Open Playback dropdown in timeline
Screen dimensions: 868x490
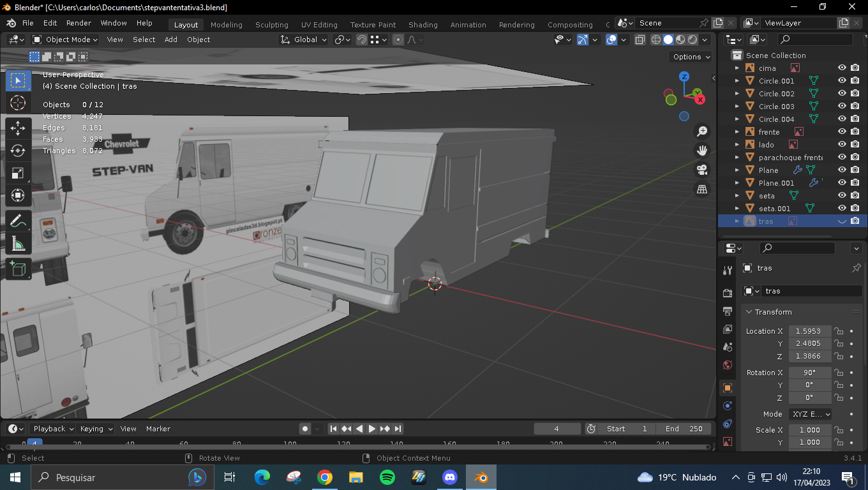pos(52,429)
